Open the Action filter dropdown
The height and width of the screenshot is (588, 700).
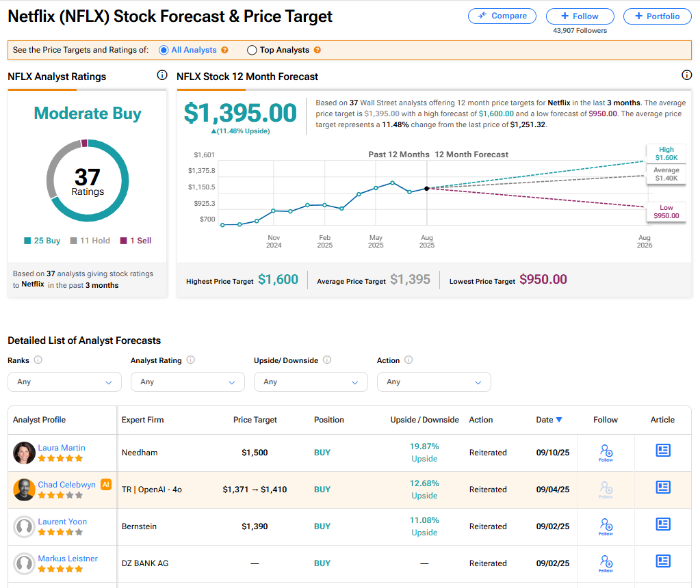(434, 382)
